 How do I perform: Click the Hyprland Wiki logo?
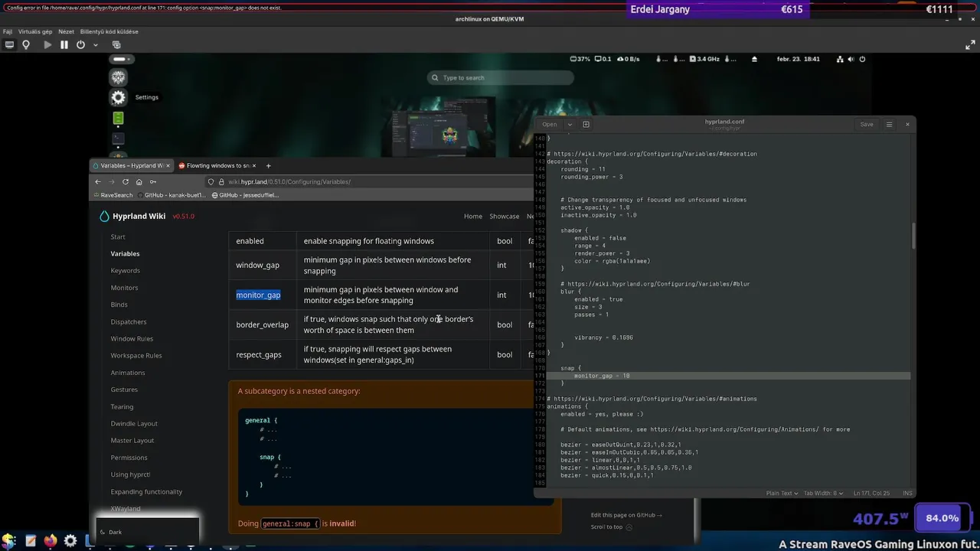click(132, 216)
